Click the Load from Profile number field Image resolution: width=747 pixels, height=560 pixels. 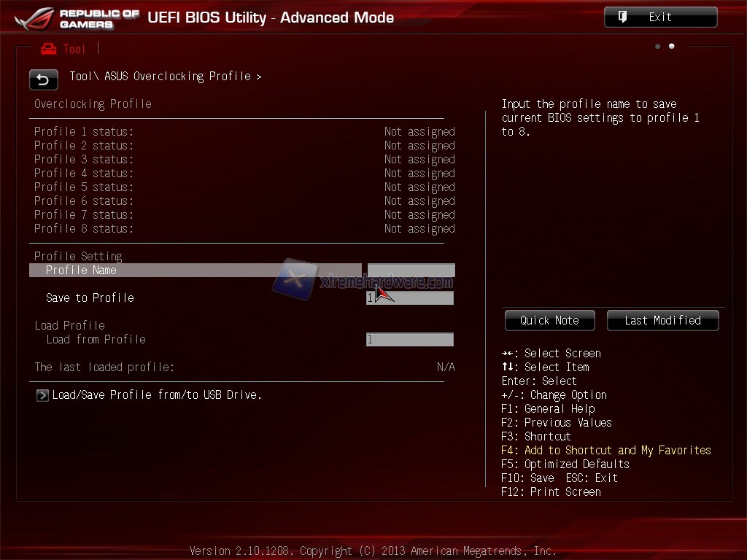410,340
